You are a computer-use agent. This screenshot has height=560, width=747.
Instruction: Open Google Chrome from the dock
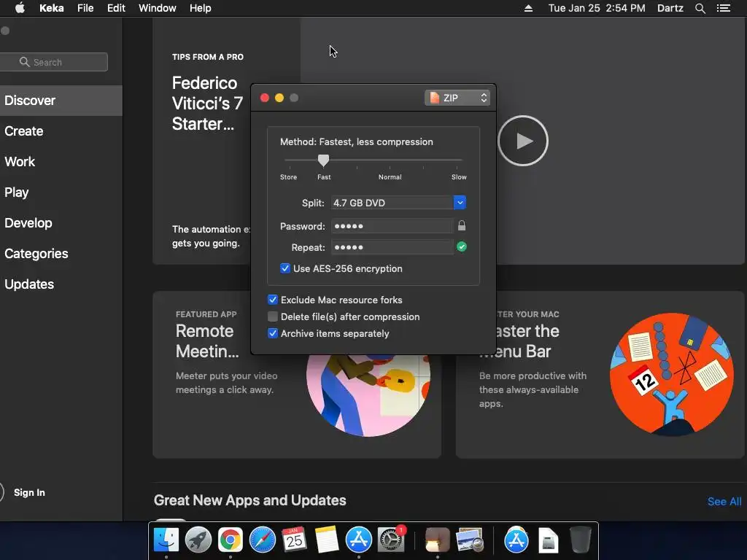pos(230,540)
